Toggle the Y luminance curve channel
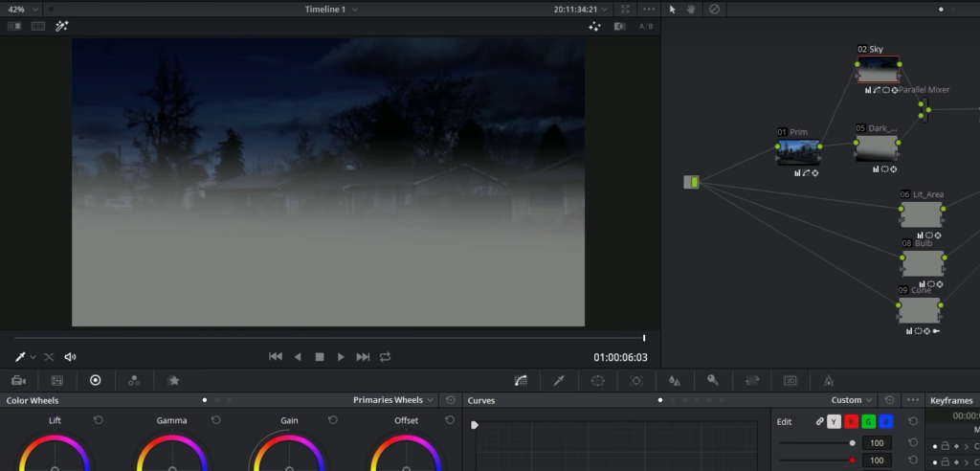Viewport: 980px width, 471px height. pos(834,421)
